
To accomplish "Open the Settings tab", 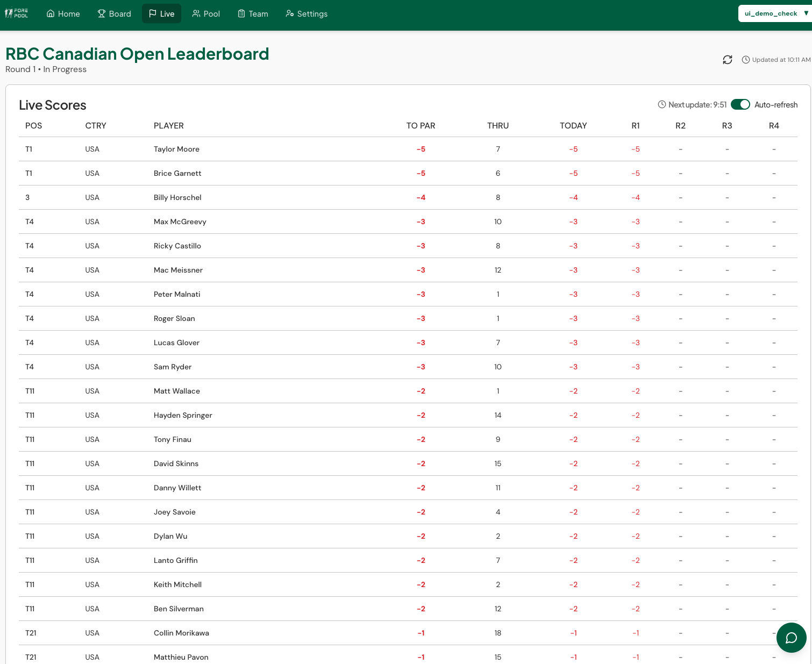I will click(307, 13).
